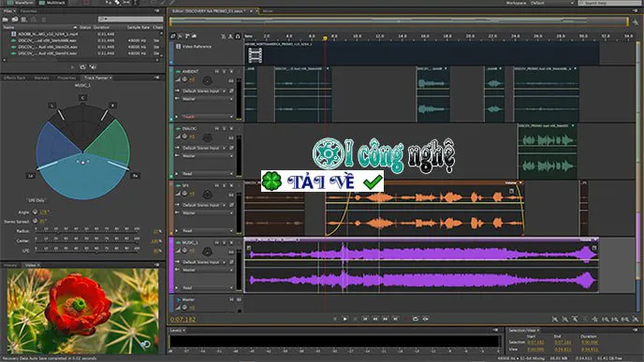This screenshot has height=362, width=644.
Task: Open DIALOG track Default Stereo Input dropdown
Action: pyautogui.click(x=204, y=148)
